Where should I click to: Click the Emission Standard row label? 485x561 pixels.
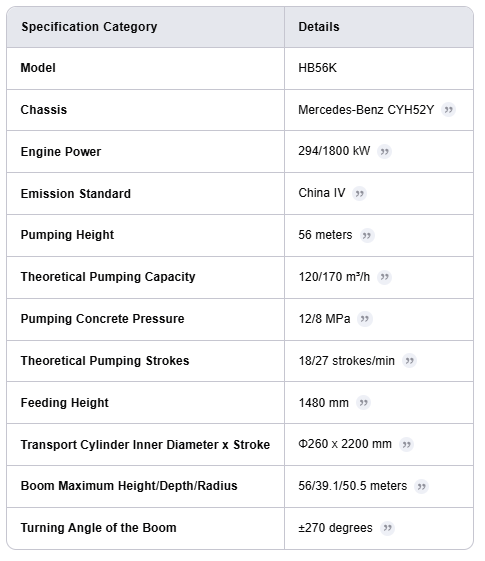75,194
